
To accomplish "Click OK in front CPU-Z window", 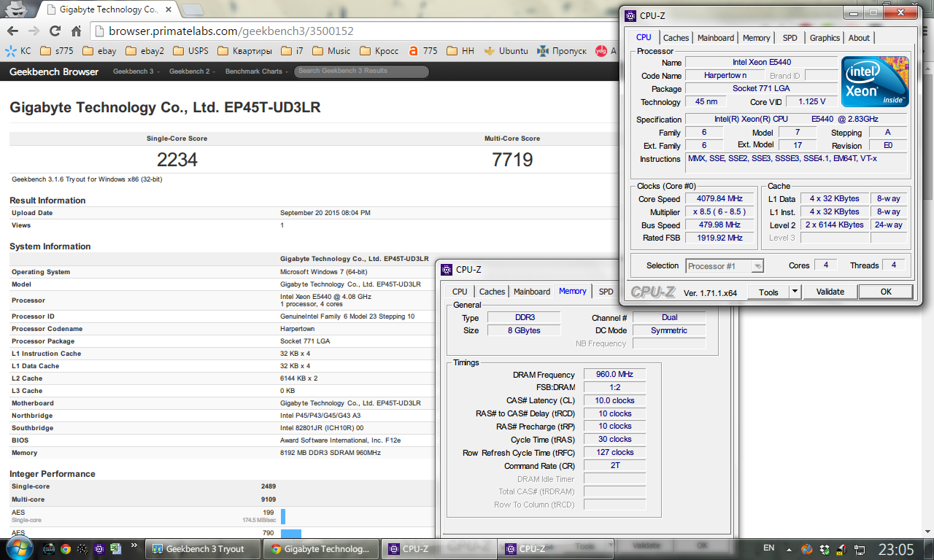I will (x=885, y=292).
